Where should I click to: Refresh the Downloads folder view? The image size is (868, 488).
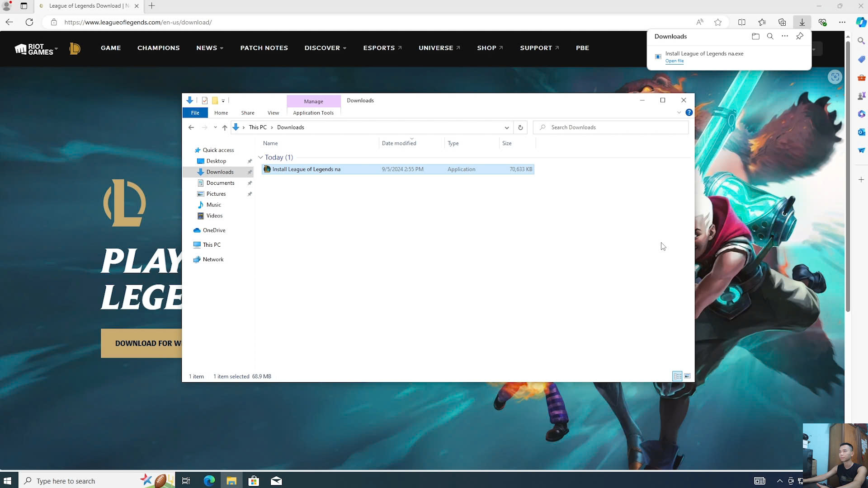click(520, 127)
